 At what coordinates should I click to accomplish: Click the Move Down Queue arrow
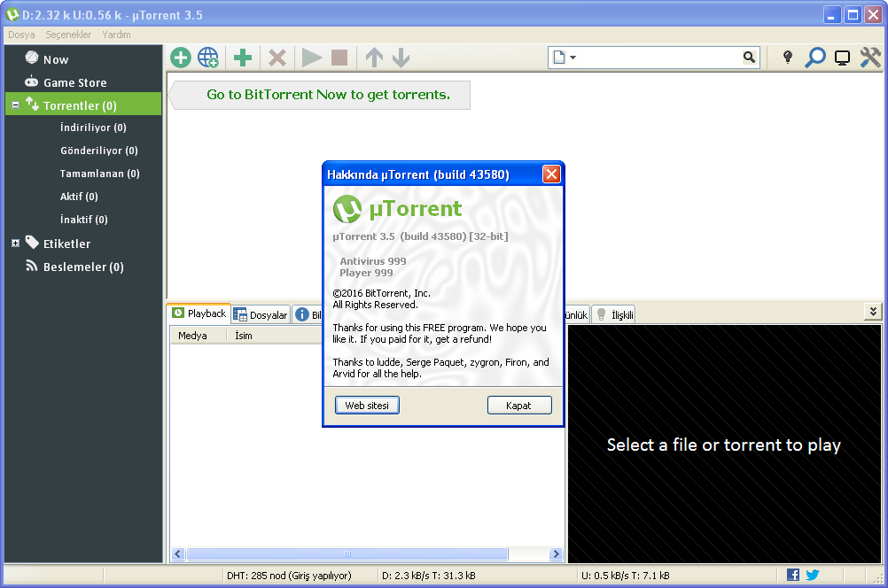pyautogui.click(x=401, y=58)
